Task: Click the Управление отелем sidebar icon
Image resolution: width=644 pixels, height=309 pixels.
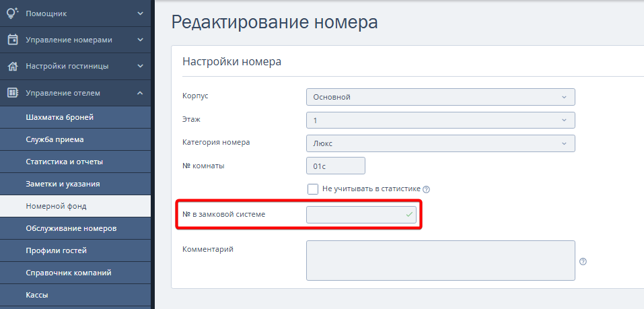Action: coord(12,93)
